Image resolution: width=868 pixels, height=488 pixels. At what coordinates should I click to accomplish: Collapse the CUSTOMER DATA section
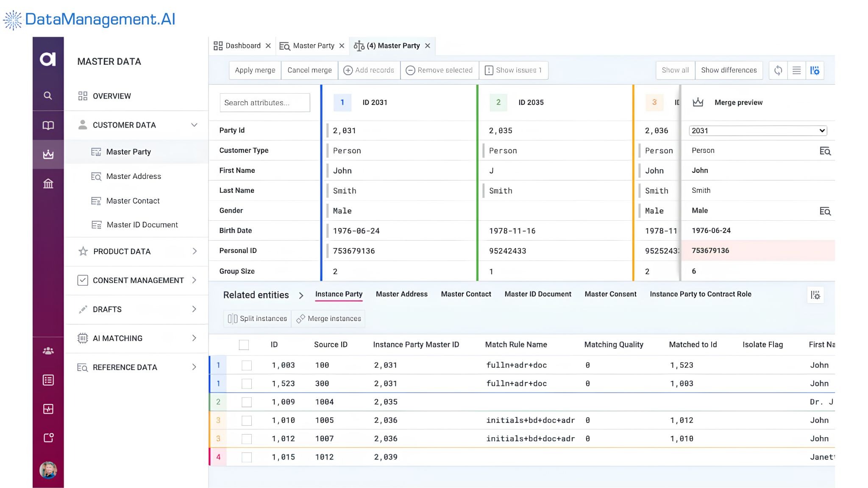point(194,125)
